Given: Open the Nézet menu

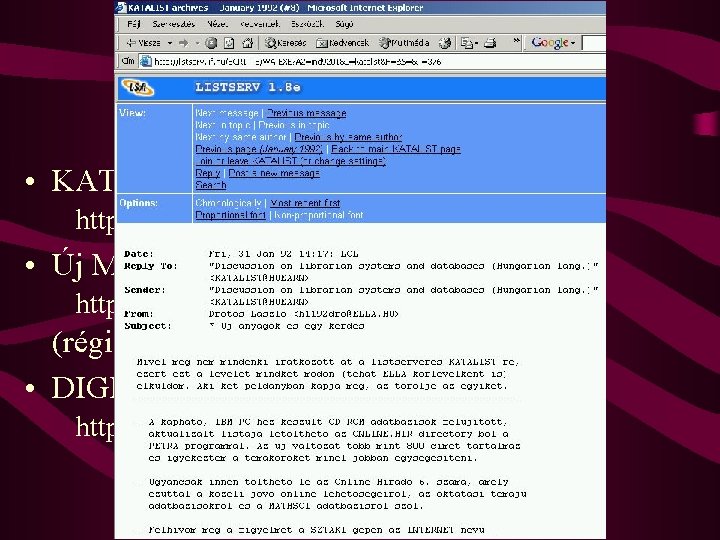Looking at the screenshot, I should 217,24.
